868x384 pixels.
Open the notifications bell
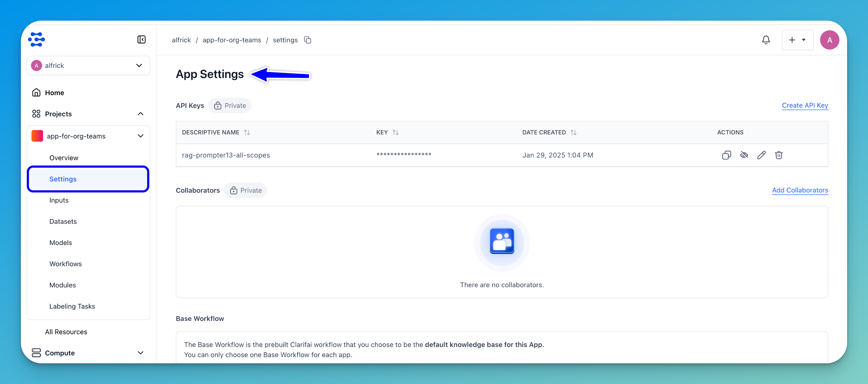(765, 40)
